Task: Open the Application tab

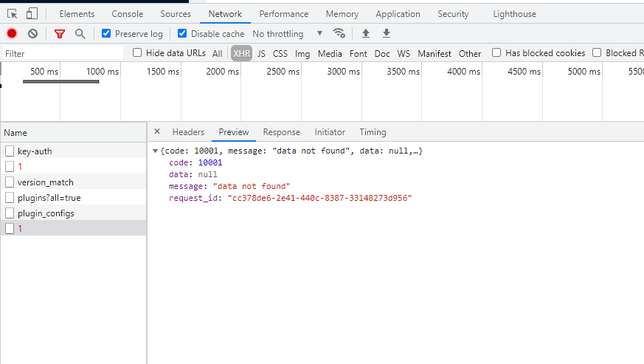Action: point(398,14)
